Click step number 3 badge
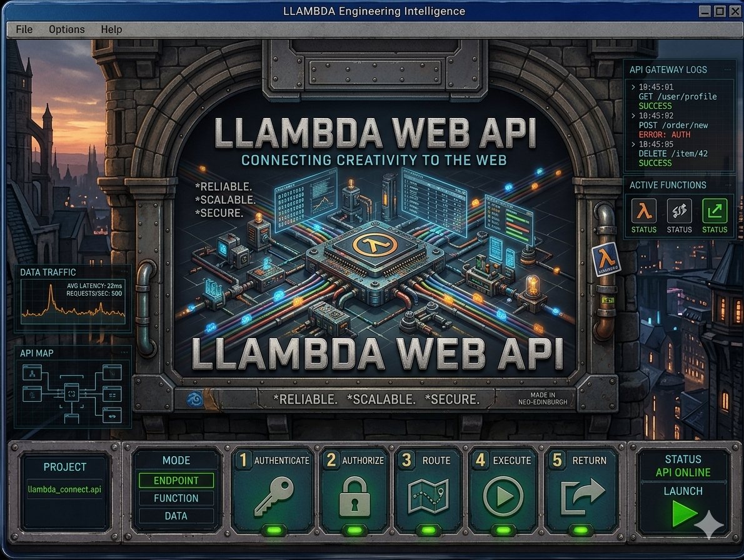 coord(406,460)
